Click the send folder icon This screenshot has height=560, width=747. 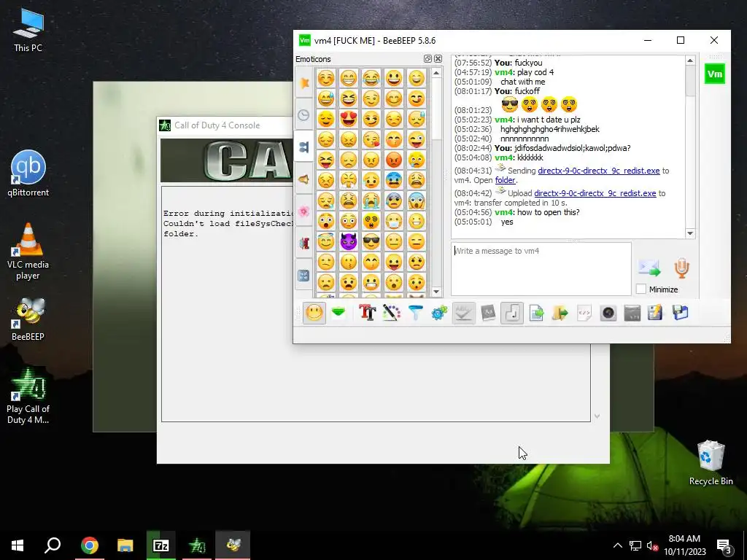(560, 313)
